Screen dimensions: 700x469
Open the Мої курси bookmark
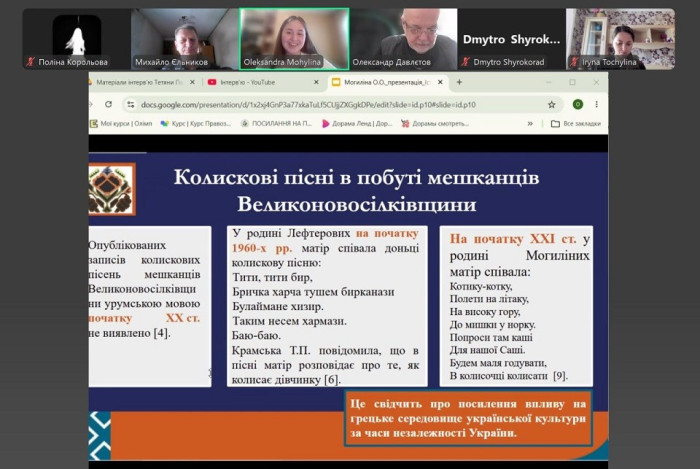[121, 124]
